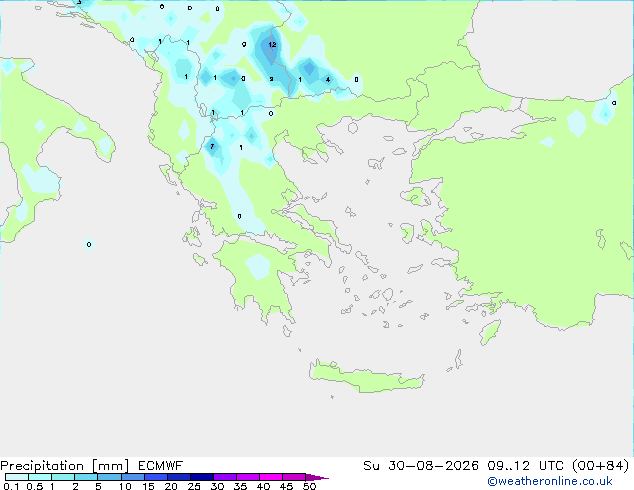Click the Precipitation [mm] title label
The image size is (634, 490).
click(64, 466)
